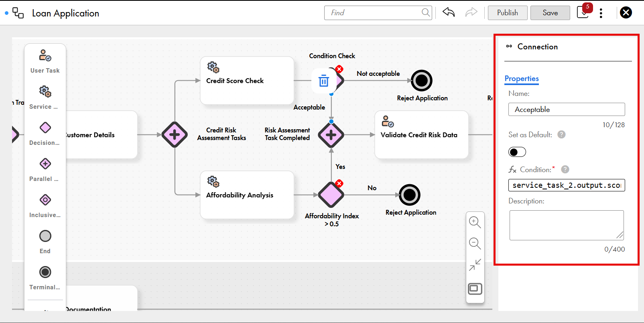Click the search magnifier icon in Find
644x323 pixels.
tap(426, 12)
